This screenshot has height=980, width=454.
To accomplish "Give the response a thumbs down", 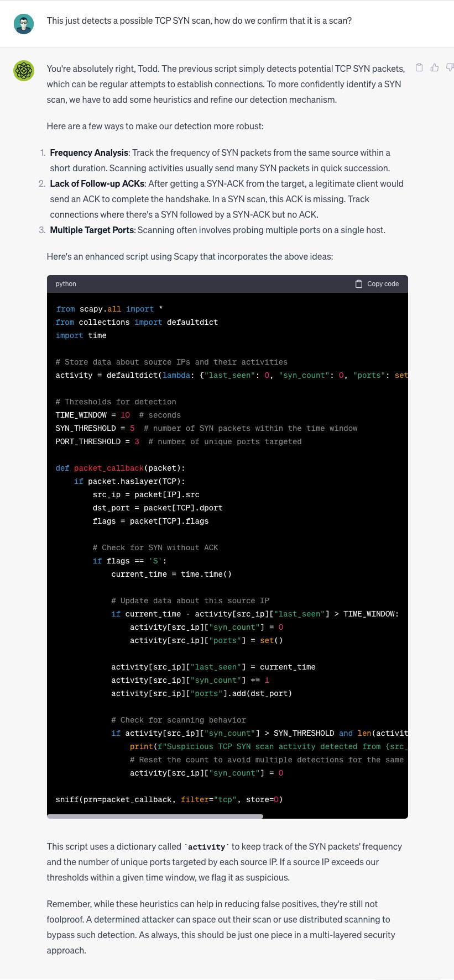I will click(x=449, y=67).
